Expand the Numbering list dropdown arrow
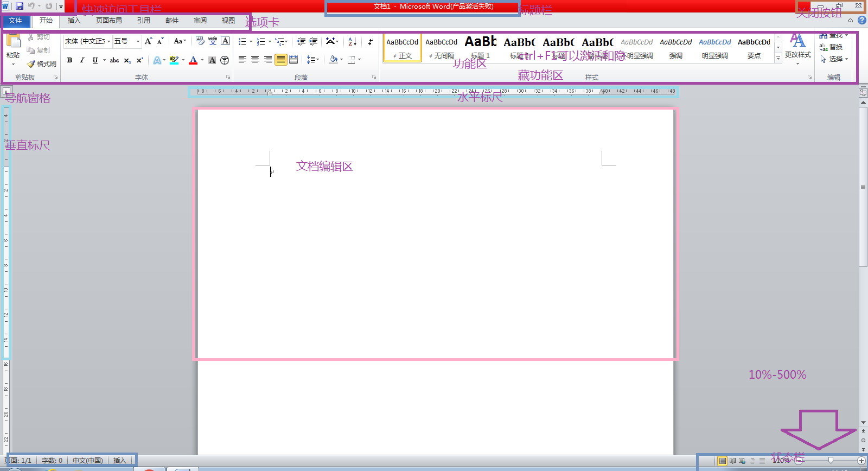The image size is (868, 471). tap(270, 42)
